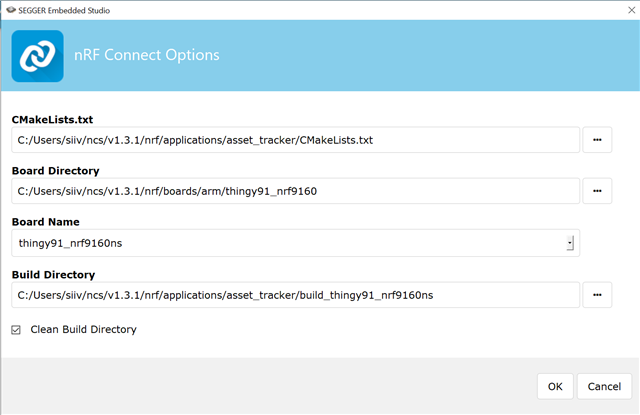The width and height of the screenshot is (640, 415).
Task: Click the SEGGER Embedded Studio title bar icon
Action: (x=11, y=10)
